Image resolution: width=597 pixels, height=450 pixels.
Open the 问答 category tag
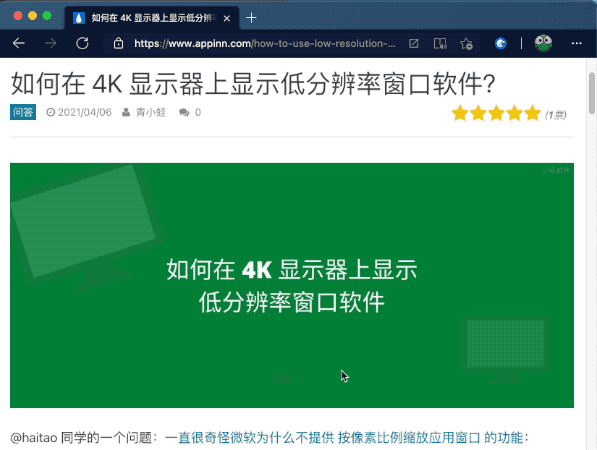point(23,112)
